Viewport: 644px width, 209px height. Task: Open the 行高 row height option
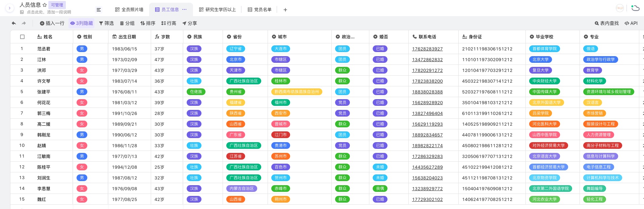click(x=169, y=23)
